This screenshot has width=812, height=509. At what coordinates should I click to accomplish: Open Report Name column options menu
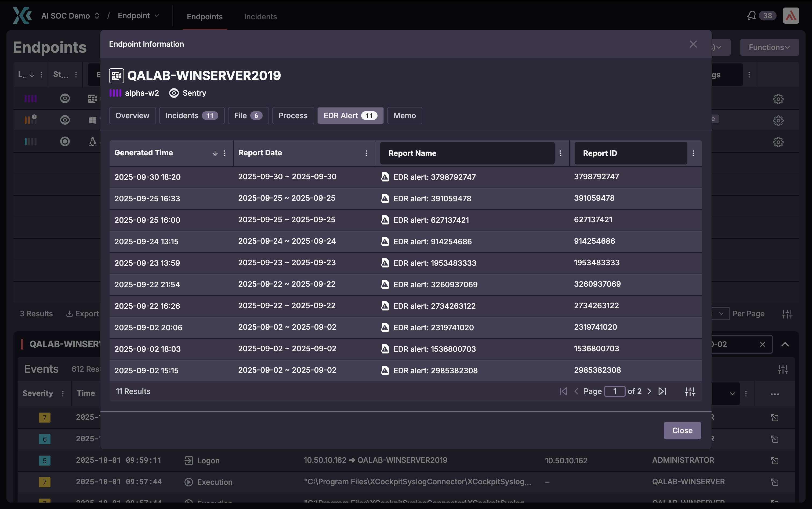tap(560, 153)
